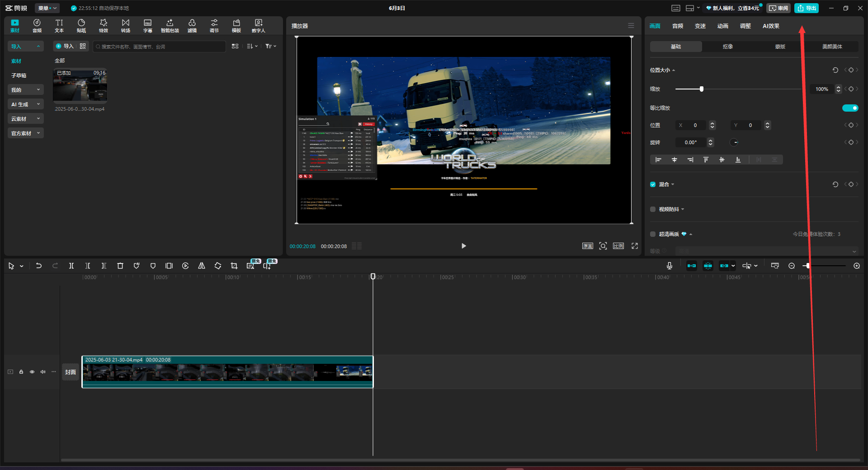Click the 新人福利 promotion link

(x=733, y=8)
